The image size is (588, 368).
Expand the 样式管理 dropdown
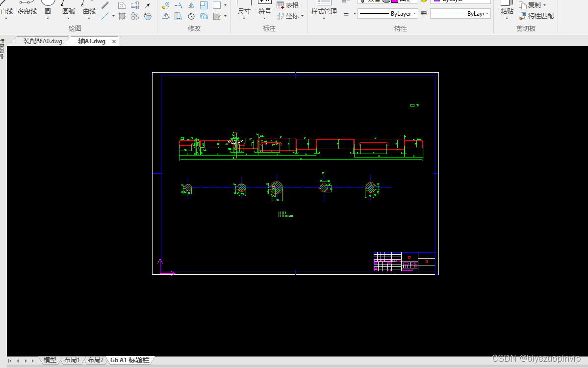324,18
